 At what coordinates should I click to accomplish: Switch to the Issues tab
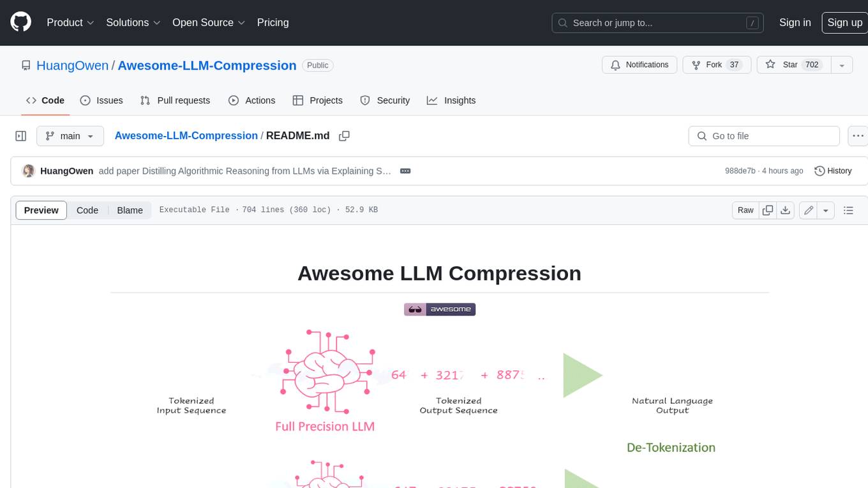[101, 100]
